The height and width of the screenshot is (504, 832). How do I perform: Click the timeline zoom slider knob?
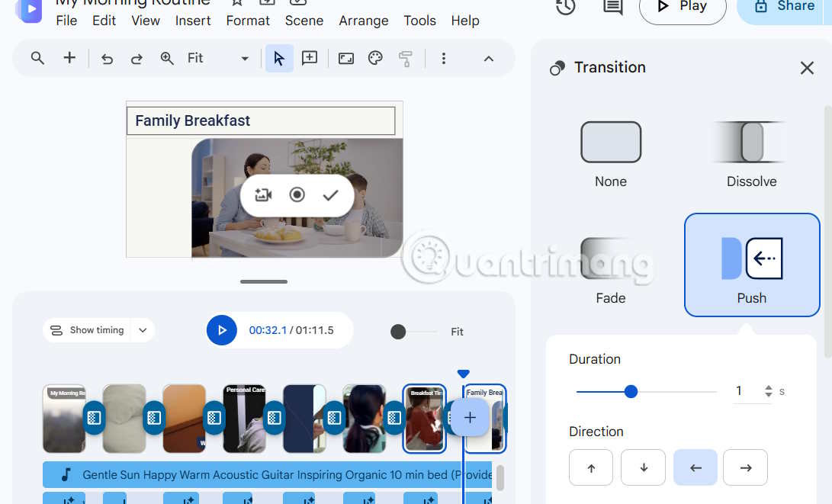tap(398, 332)
